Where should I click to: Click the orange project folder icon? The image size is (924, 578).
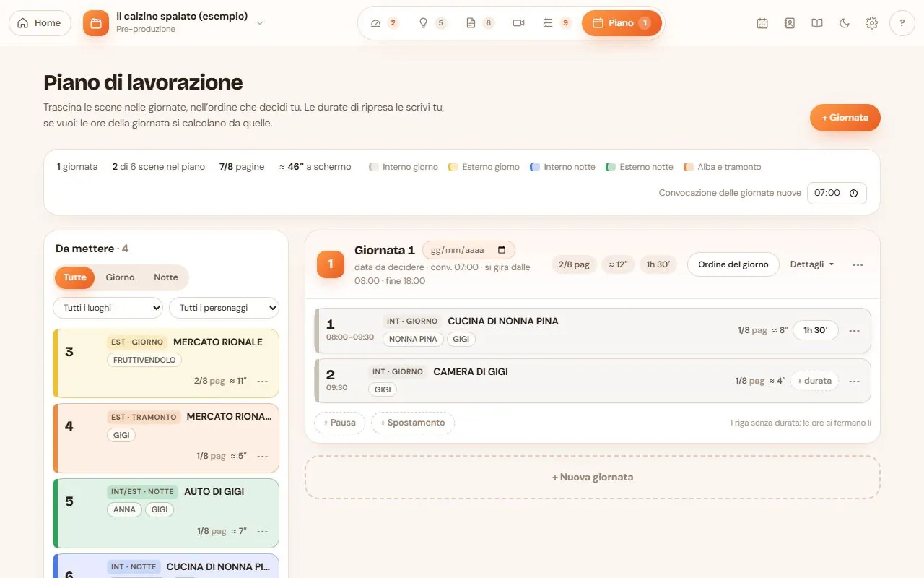point(96,23)
